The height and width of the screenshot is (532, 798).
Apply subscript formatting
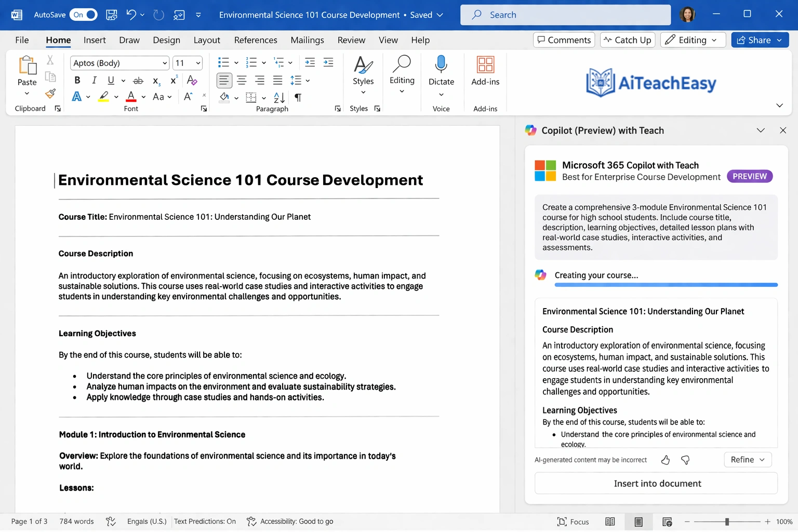(155, 81)
